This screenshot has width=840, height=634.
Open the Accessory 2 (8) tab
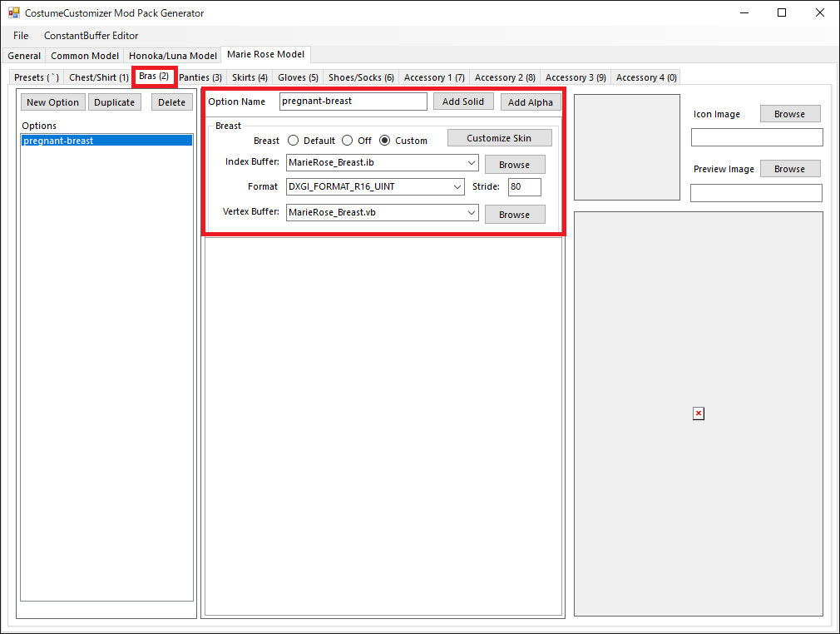tap(505, 77)
